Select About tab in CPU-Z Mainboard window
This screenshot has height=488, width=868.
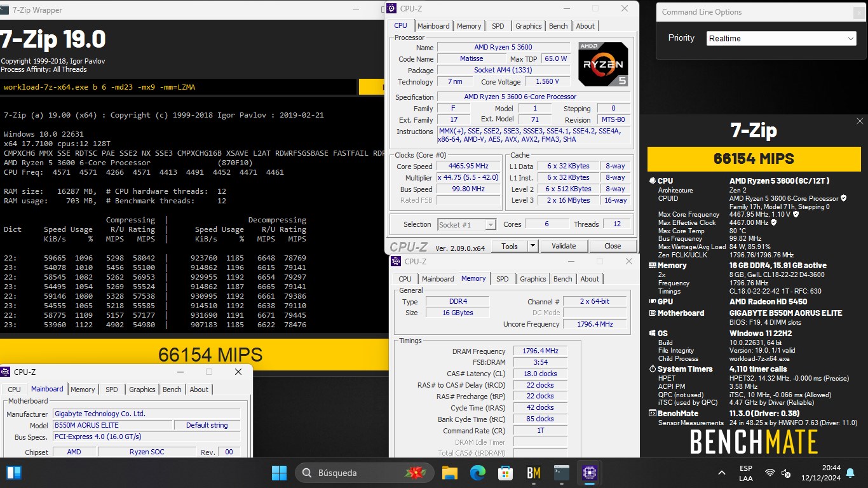tap(199, 390)
